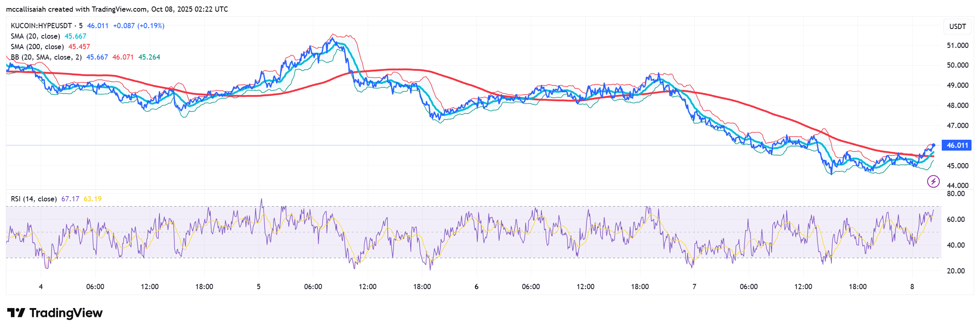This screenshot has width=980, height=331.
Task: Click the 44.000 price axis label
Action: pos(957,185)
